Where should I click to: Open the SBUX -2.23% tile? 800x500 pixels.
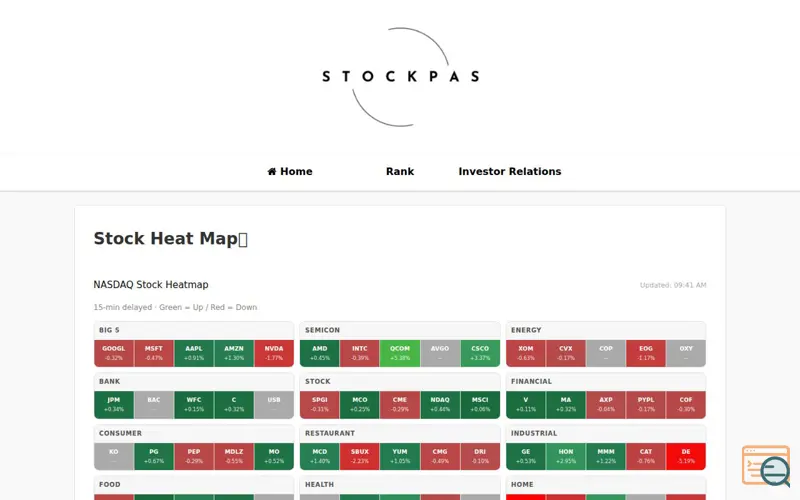(360, 456)
